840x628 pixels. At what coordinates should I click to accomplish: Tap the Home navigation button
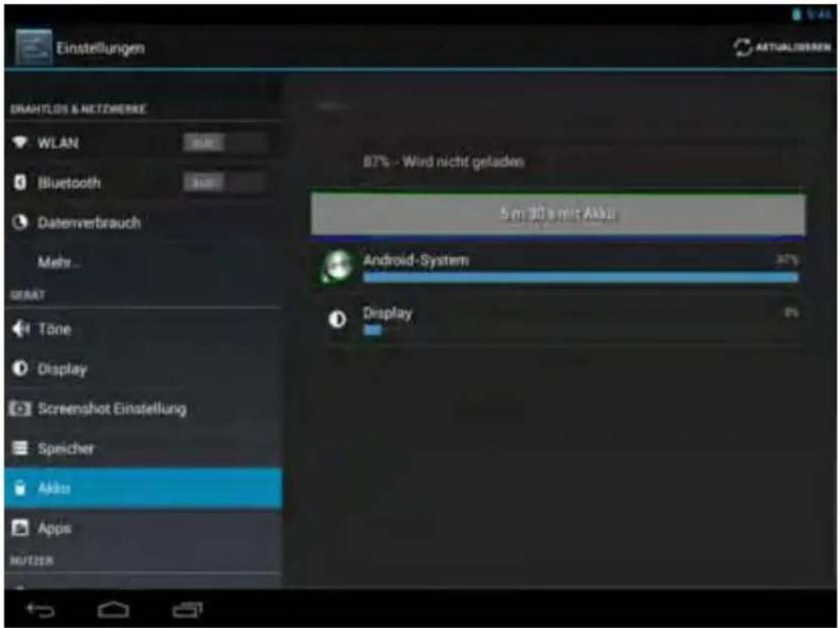click(x=114, y=609)
